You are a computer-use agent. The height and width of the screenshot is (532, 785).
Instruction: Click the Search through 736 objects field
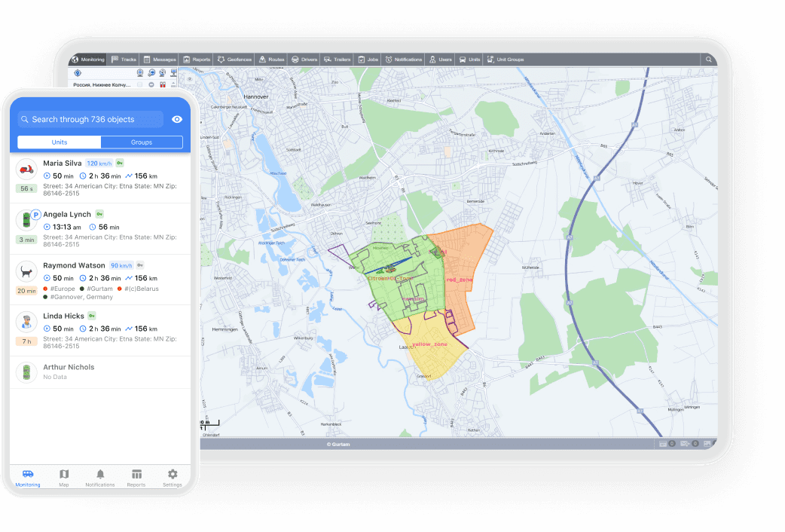90,119
